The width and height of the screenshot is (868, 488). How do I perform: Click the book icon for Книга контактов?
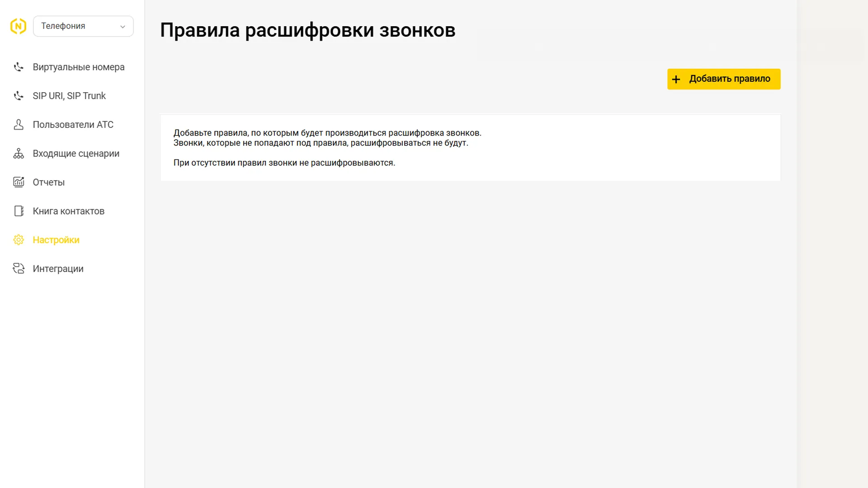(19, 211)
